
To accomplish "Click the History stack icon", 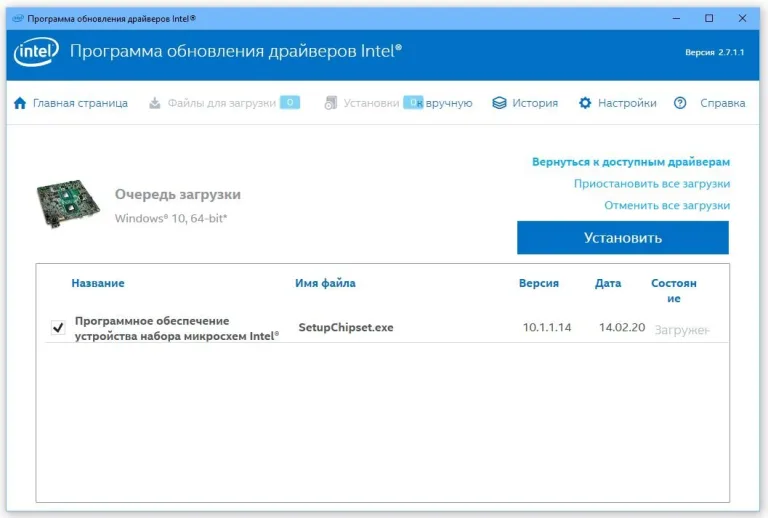I will click(x=499, y=103).
